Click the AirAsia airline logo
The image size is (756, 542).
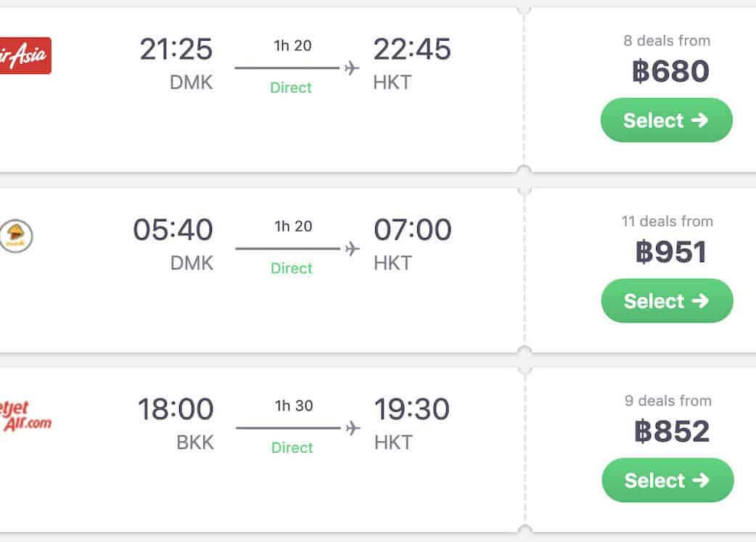pos(25,56)
